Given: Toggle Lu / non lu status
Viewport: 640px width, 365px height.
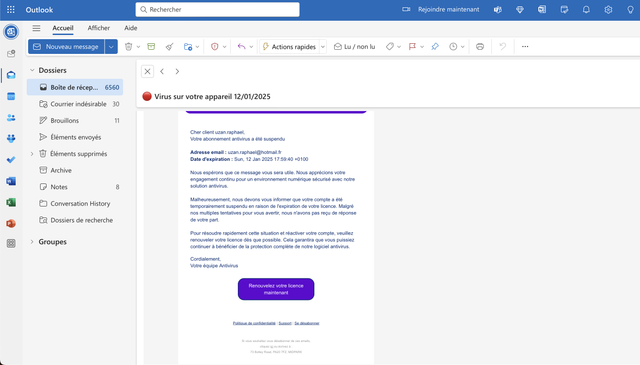Looking at the screenshot, I should pyautogui.click(x=354, y=47).
